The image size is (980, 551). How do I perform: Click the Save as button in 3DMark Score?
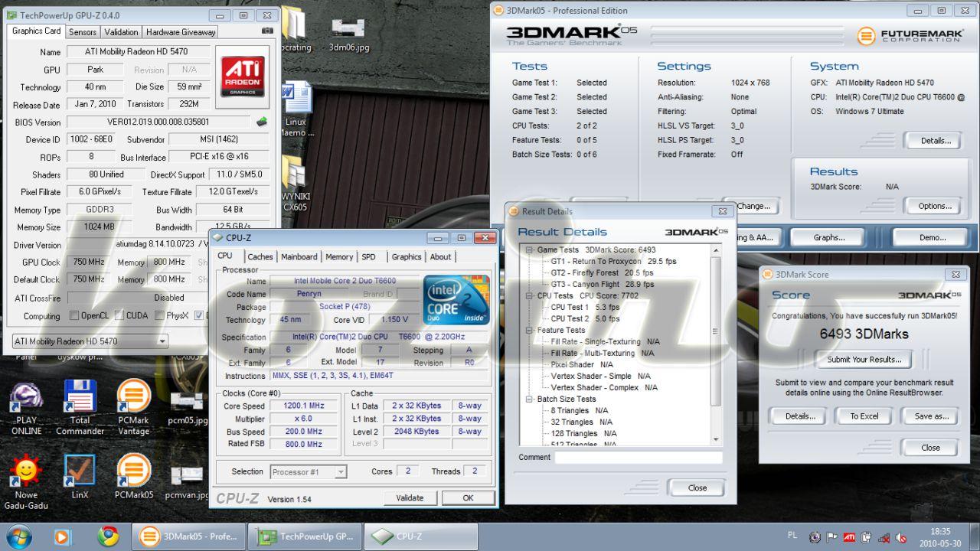pyautogui.click(x=931, y=416)
